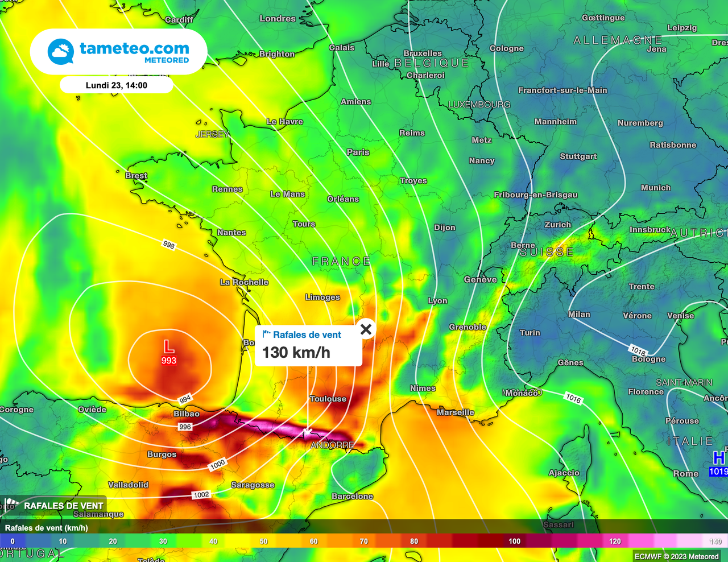
Task: Click the Marseille city label
Action: click(456, 412)
